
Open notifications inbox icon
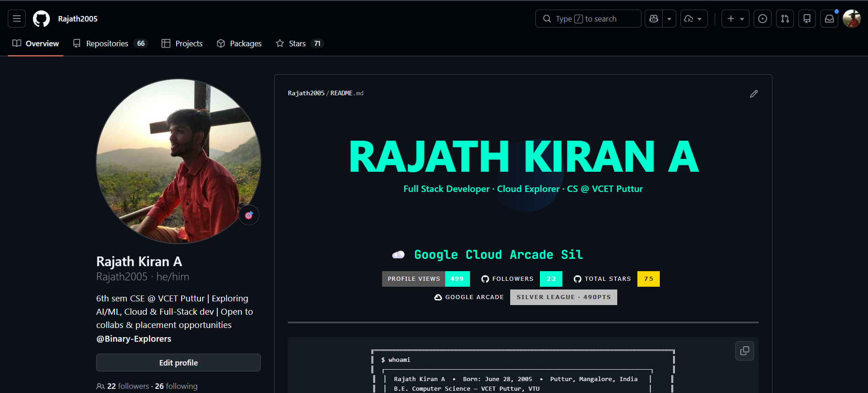(x=829, y=19)
